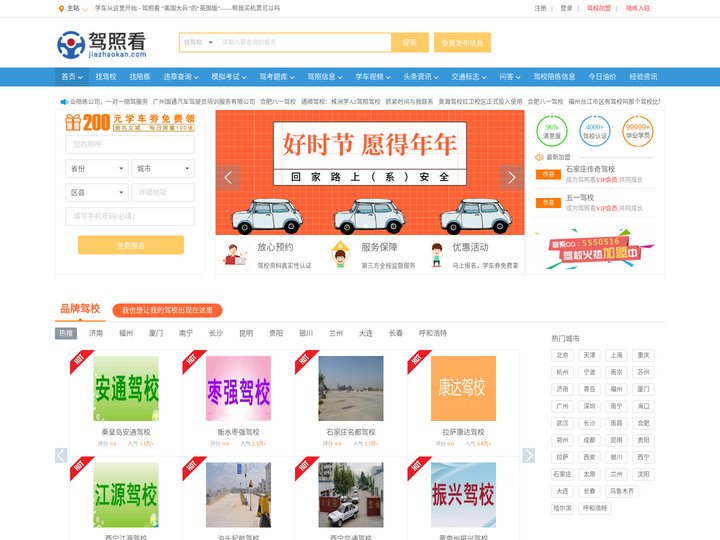Open the 找驾校 nav item

click(x=106, y=77)
